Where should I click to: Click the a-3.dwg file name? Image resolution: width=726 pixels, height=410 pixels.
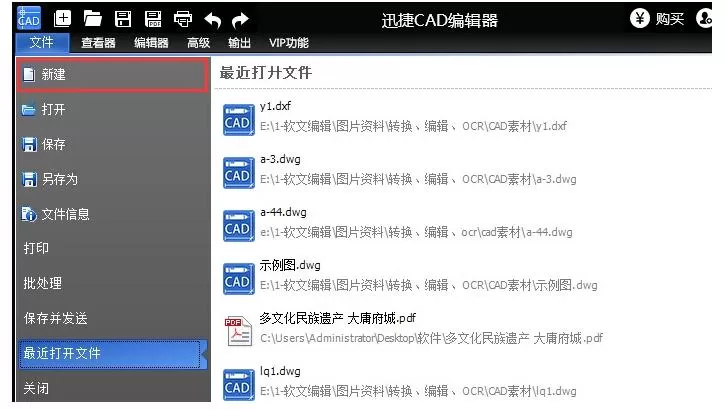tap(280, 160)
